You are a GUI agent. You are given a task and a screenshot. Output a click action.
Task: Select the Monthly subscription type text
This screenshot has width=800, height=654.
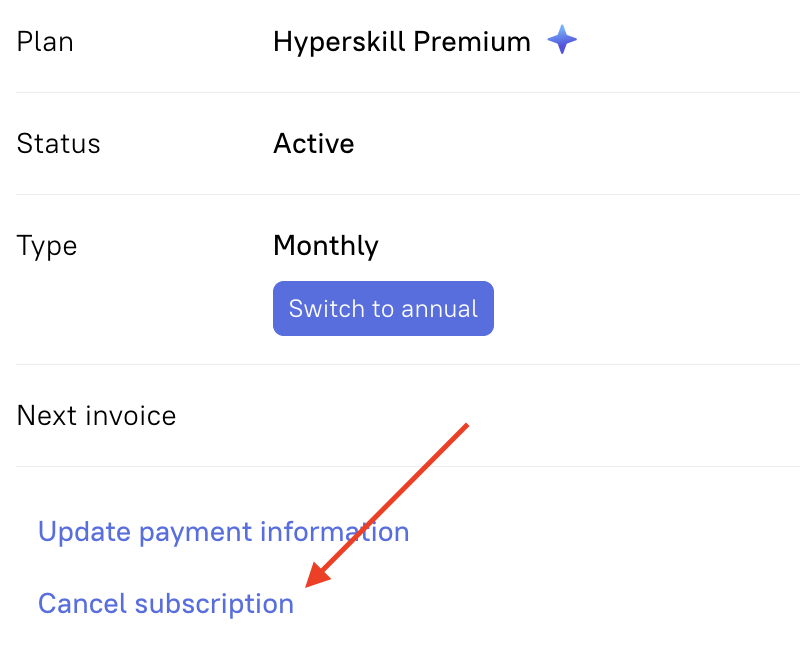pos(326,246)
